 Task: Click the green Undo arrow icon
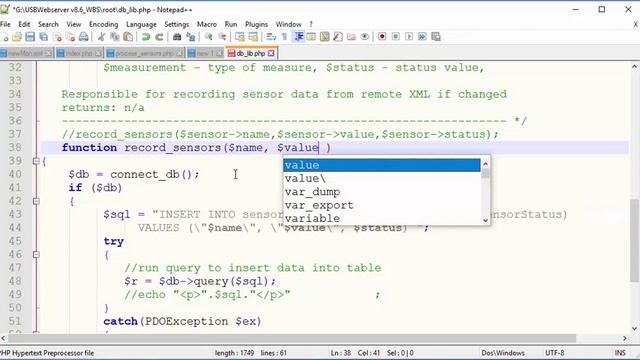pos(146,37)
